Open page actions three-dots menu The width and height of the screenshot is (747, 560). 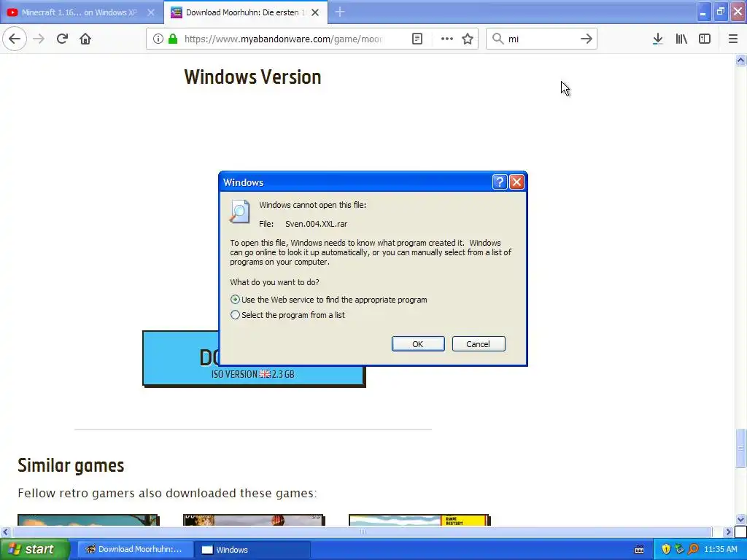click(447, 39)
